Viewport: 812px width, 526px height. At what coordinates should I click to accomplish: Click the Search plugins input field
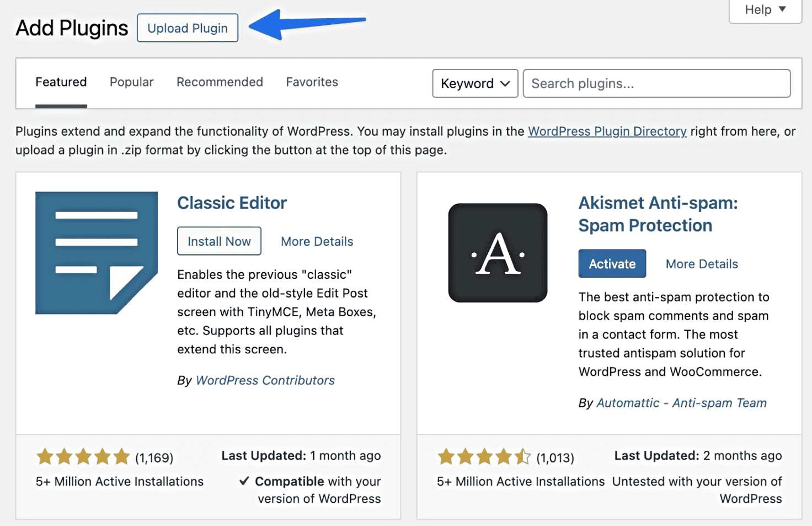coord(656,83)
